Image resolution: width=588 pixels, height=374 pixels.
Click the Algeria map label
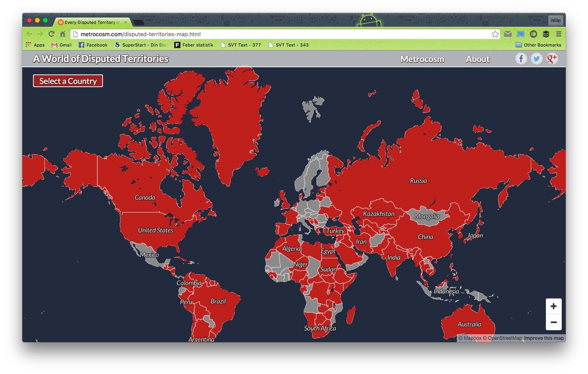291,249
